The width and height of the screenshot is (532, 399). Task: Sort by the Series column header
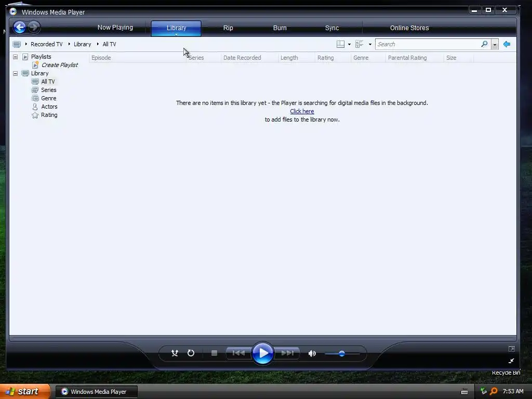pos(203,58)
